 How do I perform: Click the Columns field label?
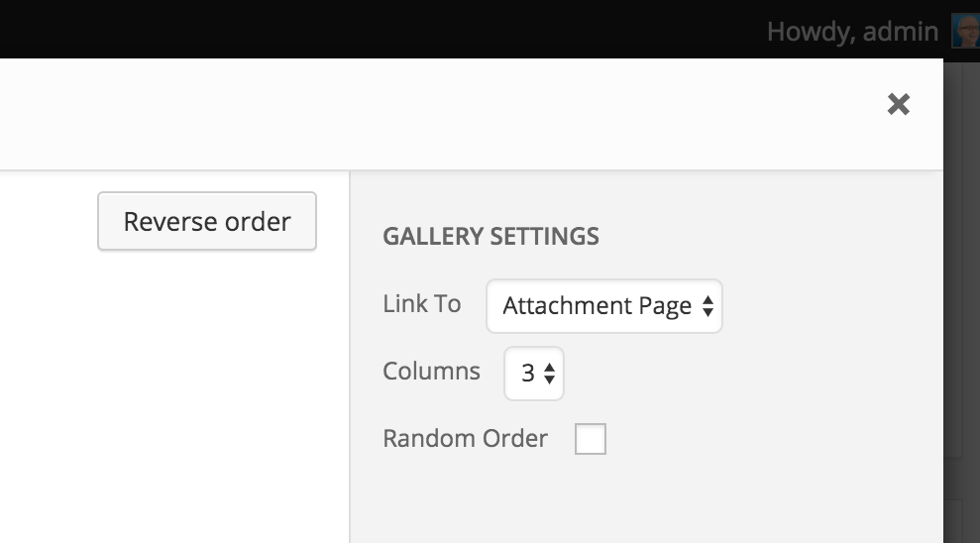click(x=431, y=372)
